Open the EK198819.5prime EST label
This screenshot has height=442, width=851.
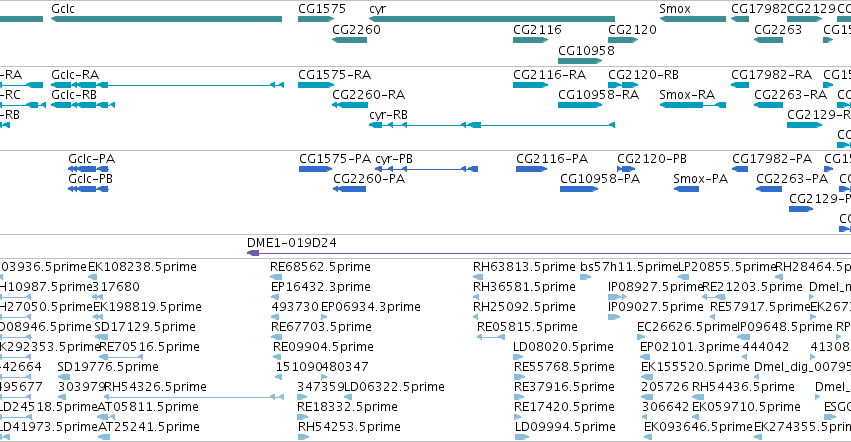coord(148,307)
